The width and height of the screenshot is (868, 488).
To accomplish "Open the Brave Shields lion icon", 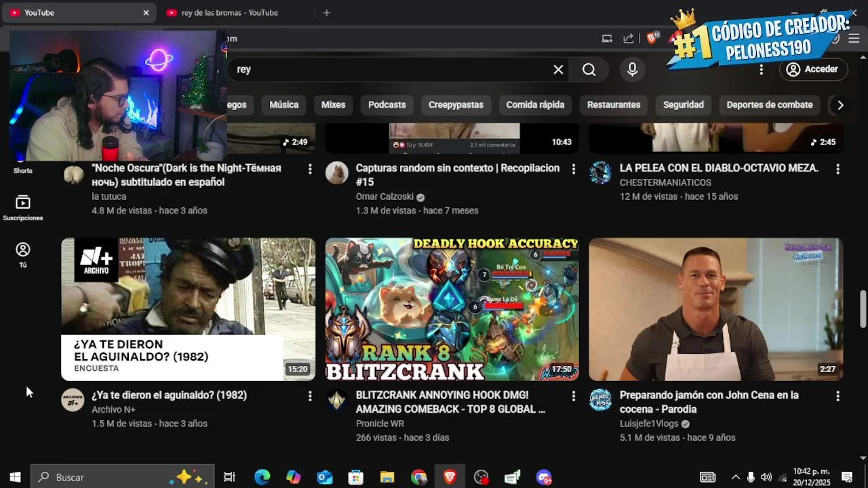I will [652, 39].
